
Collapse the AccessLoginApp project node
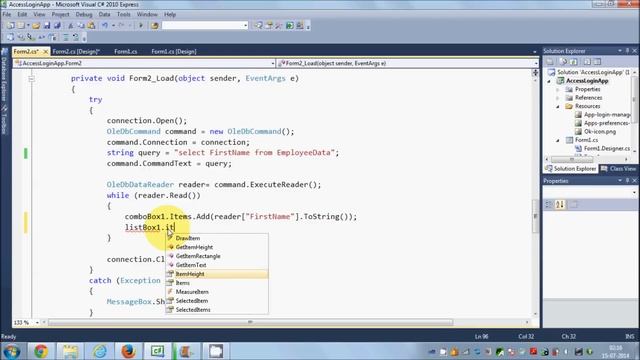pyautogui.click(x=549, y=81)
